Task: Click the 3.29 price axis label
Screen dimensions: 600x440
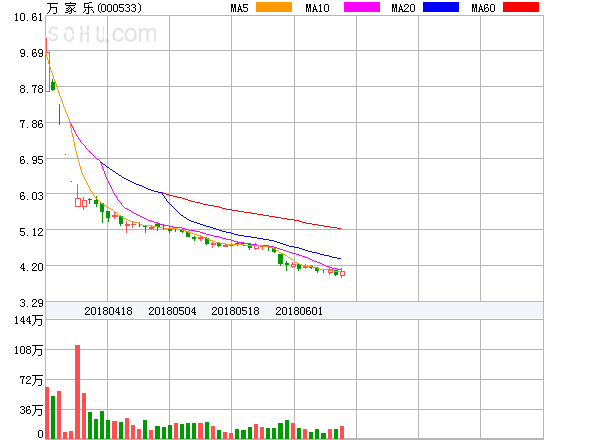Action: pyautogui.click(x=31, y=303)
